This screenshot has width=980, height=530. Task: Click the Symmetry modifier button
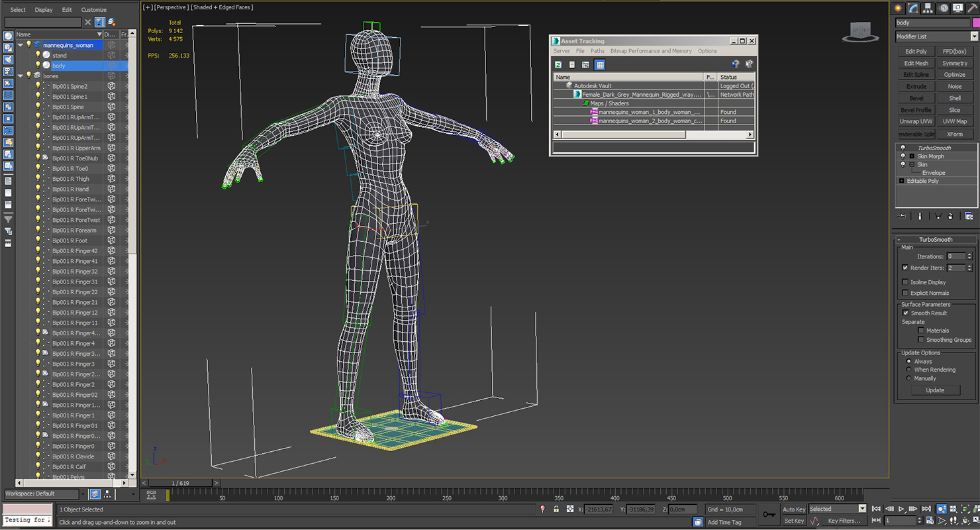(955, 63)
